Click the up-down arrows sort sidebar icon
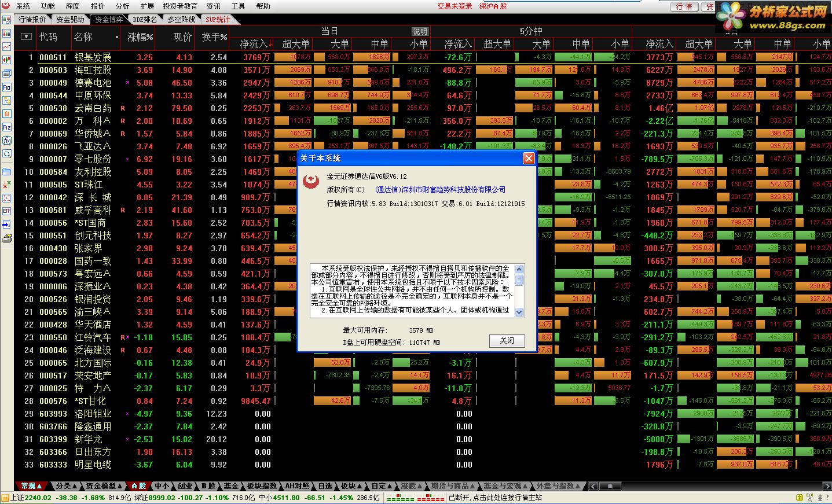Screen dimensions: 832x504 (x=7, y=185)
